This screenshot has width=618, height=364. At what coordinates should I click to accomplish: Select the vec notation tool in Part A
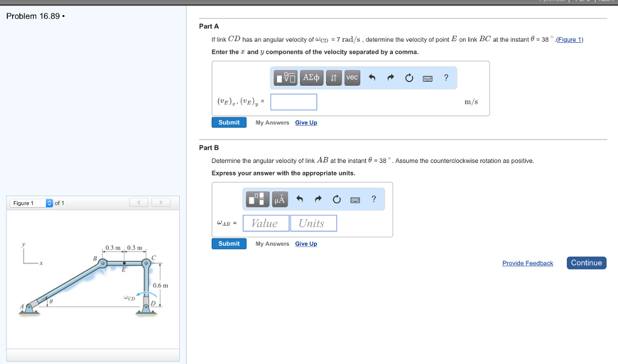click(352, 77)
